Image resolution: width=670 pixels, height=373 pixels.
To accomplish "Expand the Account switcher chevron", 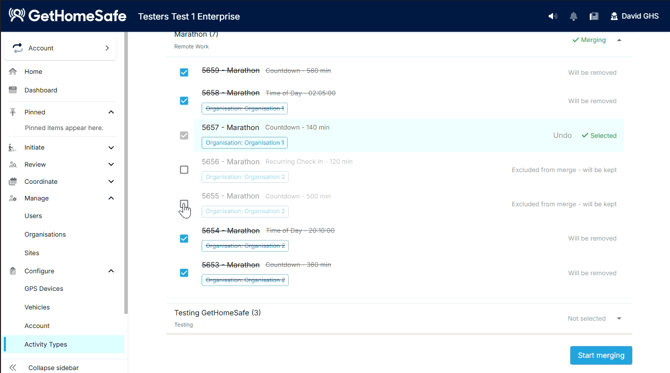I will 107,48.
